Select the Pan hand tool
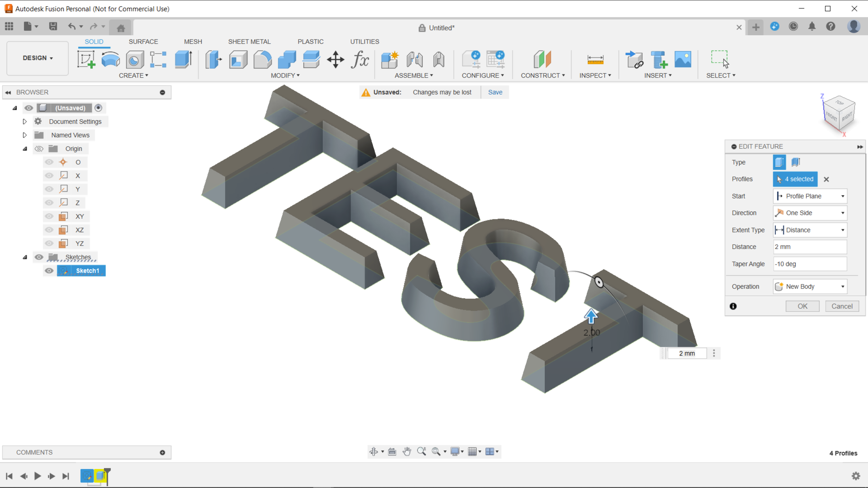This screenshot has height=488, width=868. (407, 451)
